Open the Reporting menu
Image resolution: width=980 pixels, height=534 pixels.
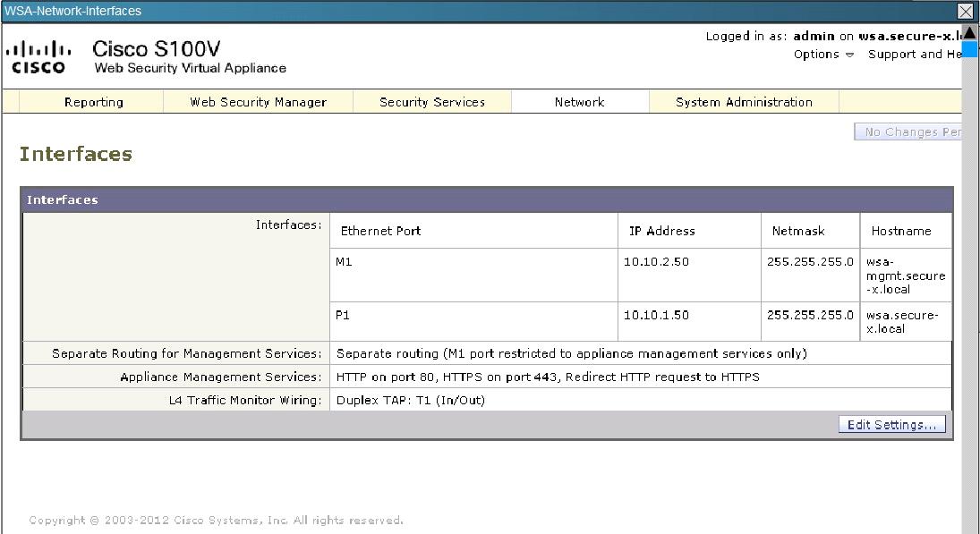point(93,102)
